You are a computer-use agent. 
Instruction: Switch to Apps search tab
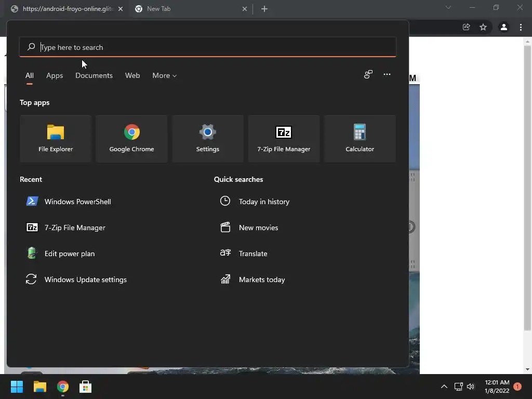55,75
